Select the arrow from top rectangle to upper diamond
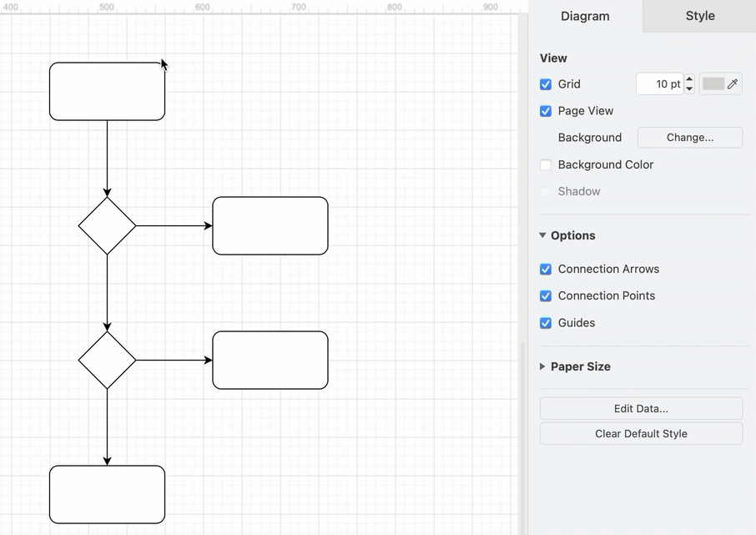The width and height of the screenshot is (756, 535). [x=107, y=159]
